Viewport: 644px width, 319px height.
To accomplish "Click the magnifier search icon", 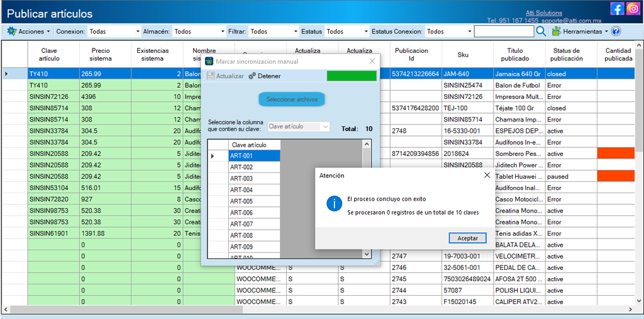I will coord(541,31).
